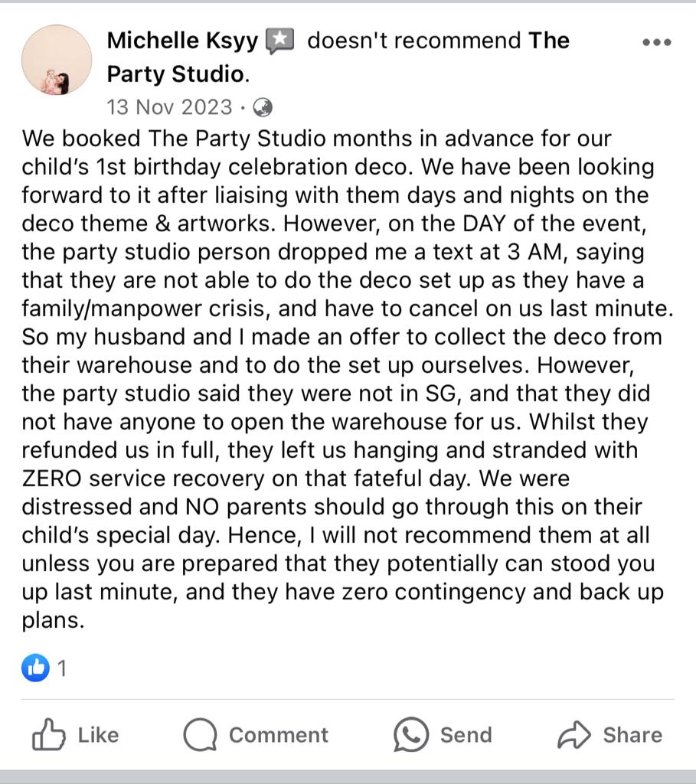View the reaction count of 1
696x784 pixels.
62,668
